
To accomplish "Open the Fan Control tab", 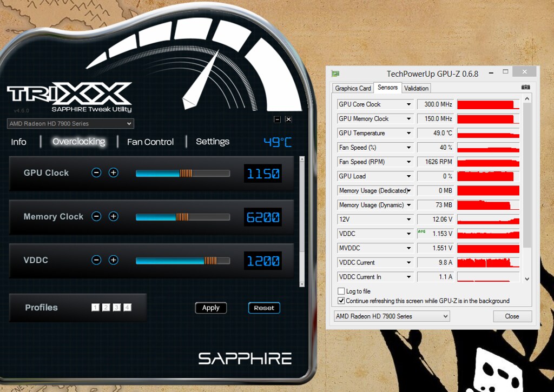I will click(150, 142).
